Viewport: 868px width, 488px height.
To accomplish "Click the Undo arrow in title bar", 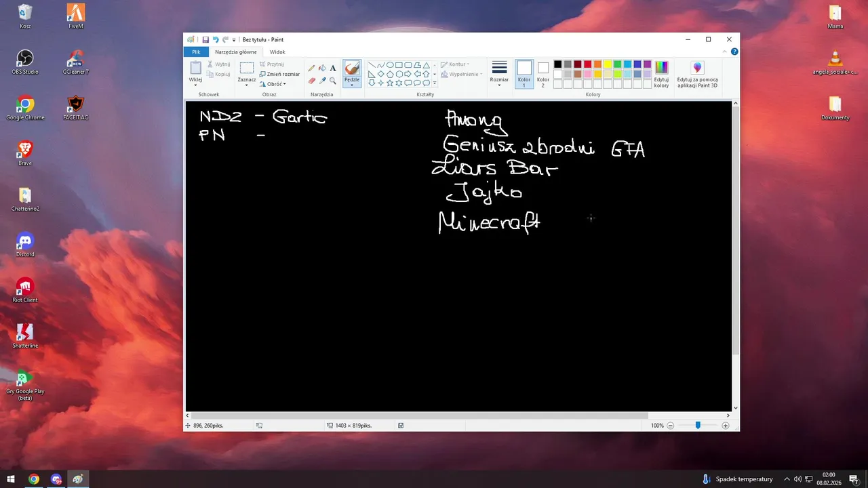I will pos(216,40).
